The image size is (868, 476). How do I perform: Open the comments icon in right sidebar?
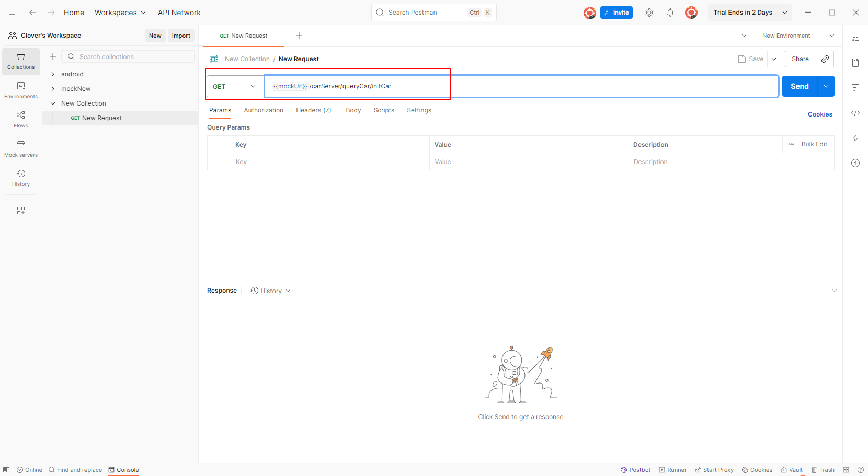(855, 88)
